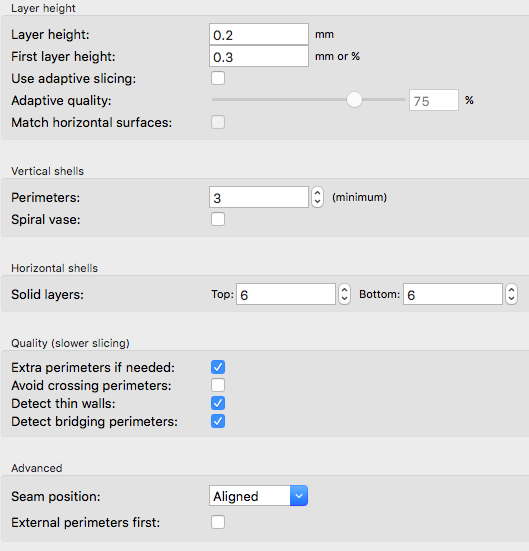Image resolution: width=529 pixels, height=551 pixels.
Task: Click the 'Horizontal shells' section heading
Action: coord(54,268)
